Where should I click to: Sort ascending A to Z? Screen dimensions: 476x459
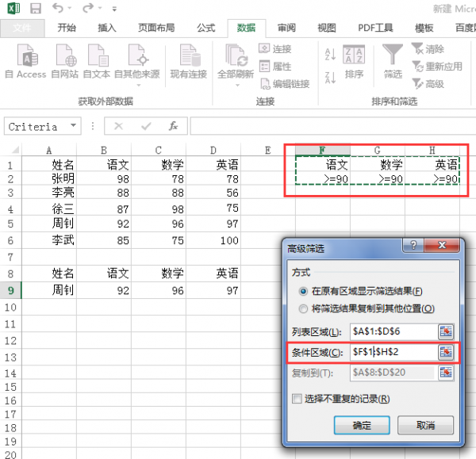coord(330,55)
